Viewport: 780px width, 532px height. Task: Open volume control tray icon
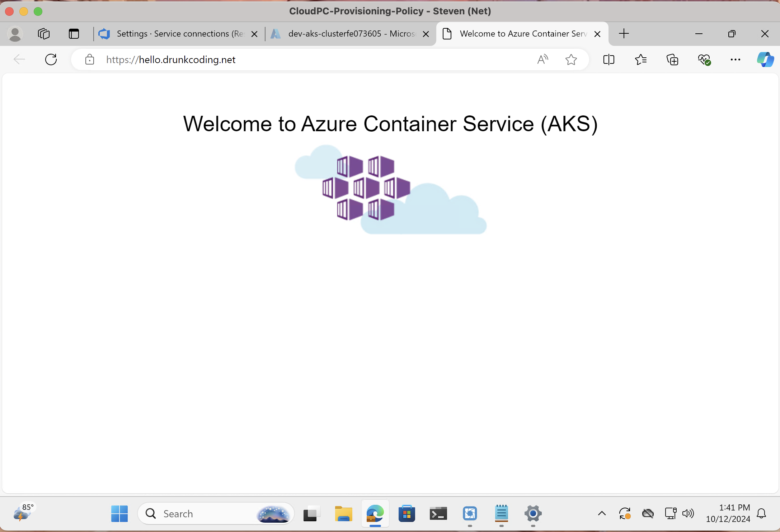point(688,514)
